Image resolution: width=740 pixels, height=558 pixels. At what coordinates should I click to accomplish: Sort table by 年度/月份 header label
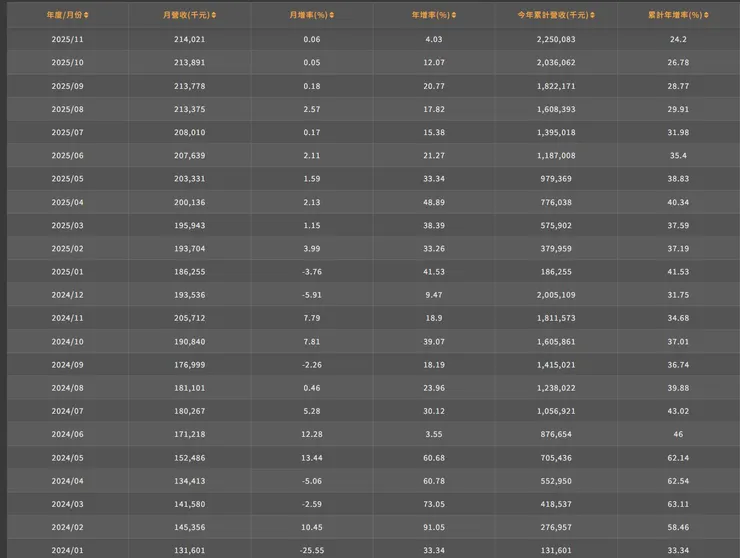(x=64, y=15)
